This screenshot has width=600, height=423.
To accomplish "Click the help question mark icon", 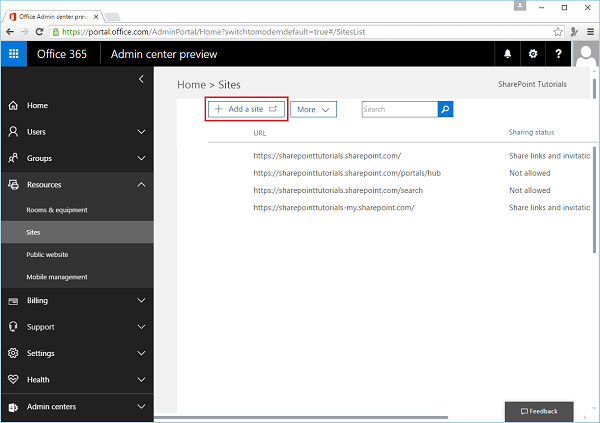I will 558,54.
